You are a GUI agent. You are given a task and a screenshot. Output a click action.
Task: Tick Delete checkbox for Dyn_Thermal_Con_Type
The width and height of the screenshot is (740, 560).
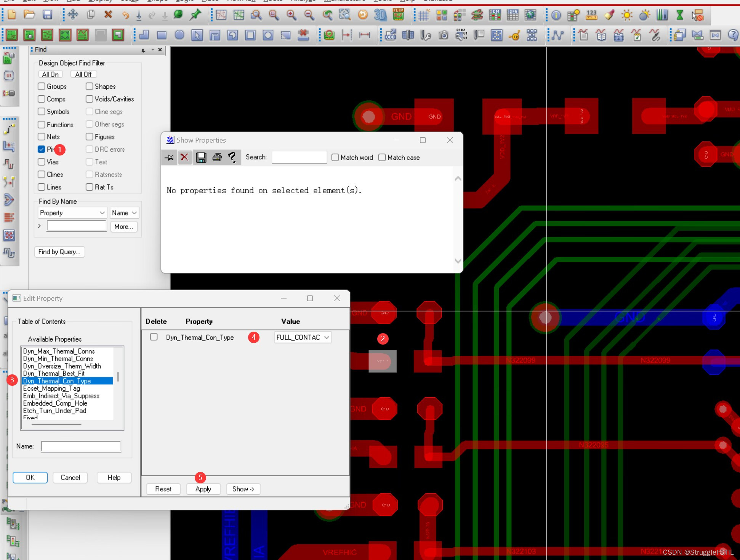coord(154,337)
